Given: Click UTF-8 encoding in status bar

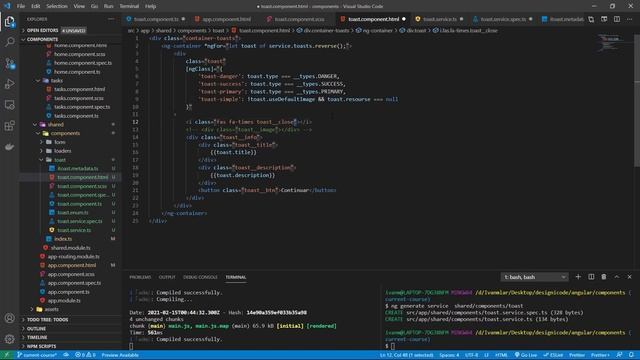Looking at the screenshot, I should pyautogui.click(x=471, y=355).
